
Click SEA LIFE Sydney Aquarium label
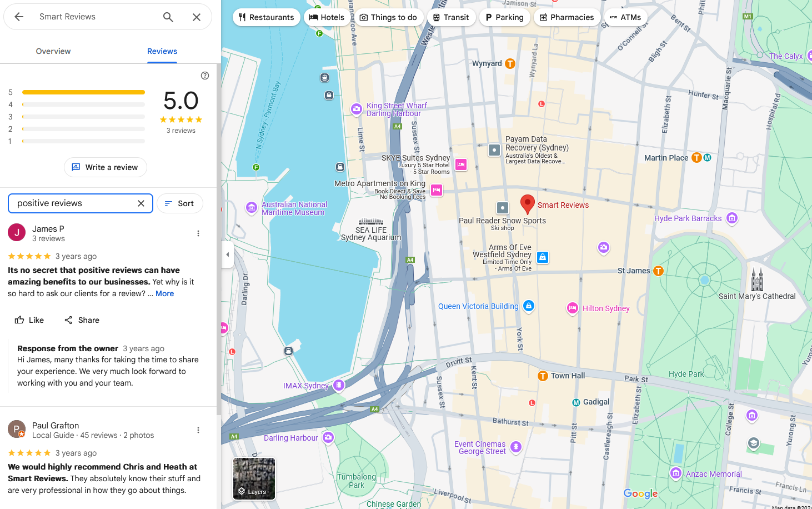click(x=371, y=234)
